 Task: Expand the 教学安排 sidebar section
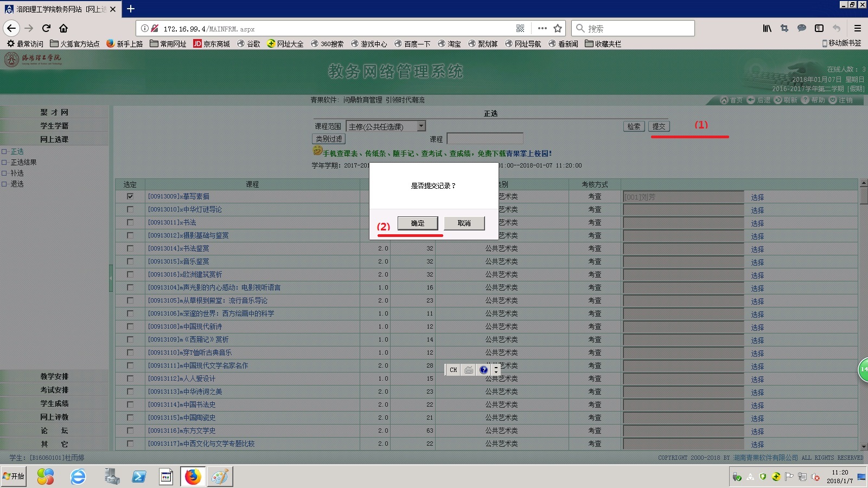coord(54,376)
